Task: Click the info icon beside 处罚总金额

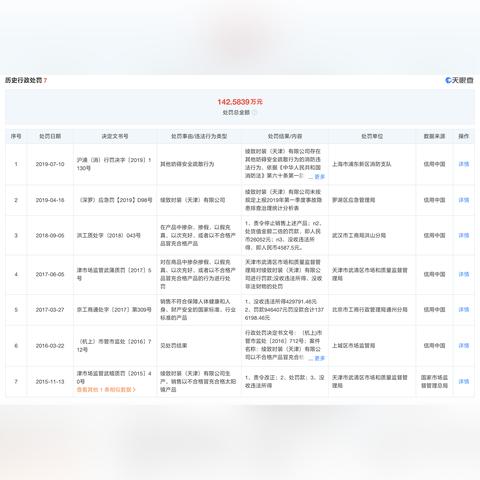Action: [x=254, y=112]
